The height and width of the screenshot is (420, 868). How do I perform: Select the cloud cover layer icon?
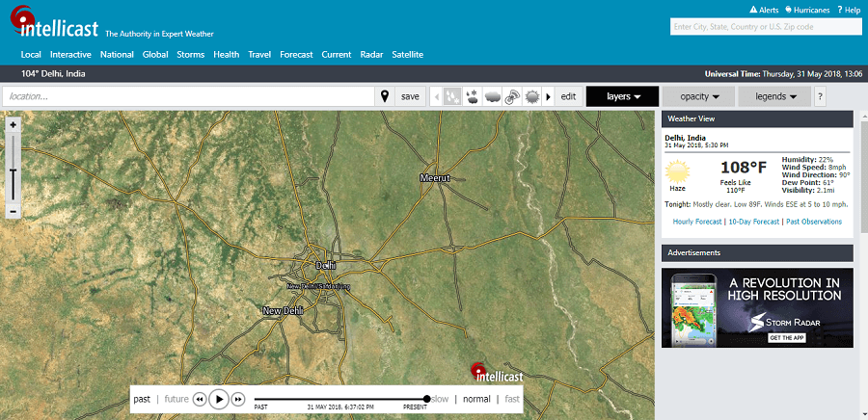(492, 96)
